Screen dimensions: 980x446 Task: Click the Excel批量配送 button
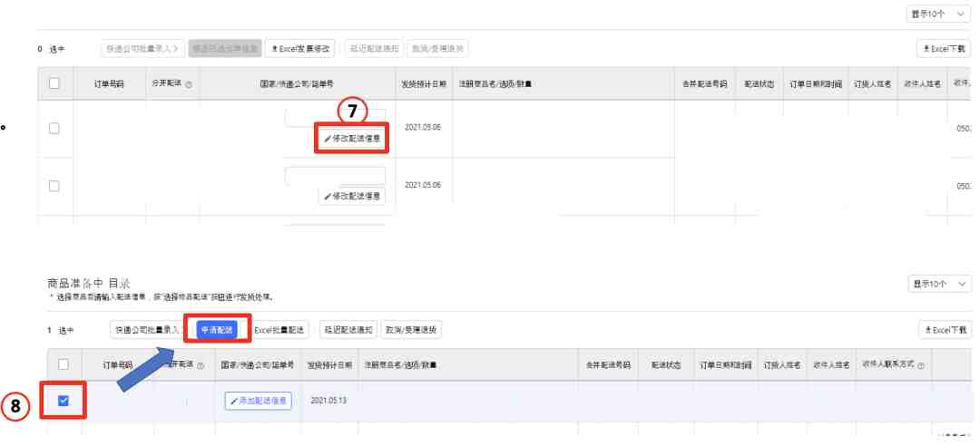pyautogui.click(x=279, y=330)
